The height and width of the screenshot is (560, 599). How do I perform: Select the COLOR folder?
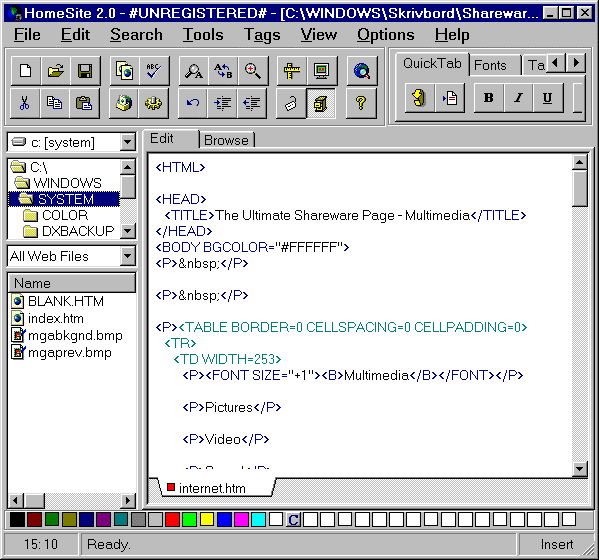click(55, 215)
